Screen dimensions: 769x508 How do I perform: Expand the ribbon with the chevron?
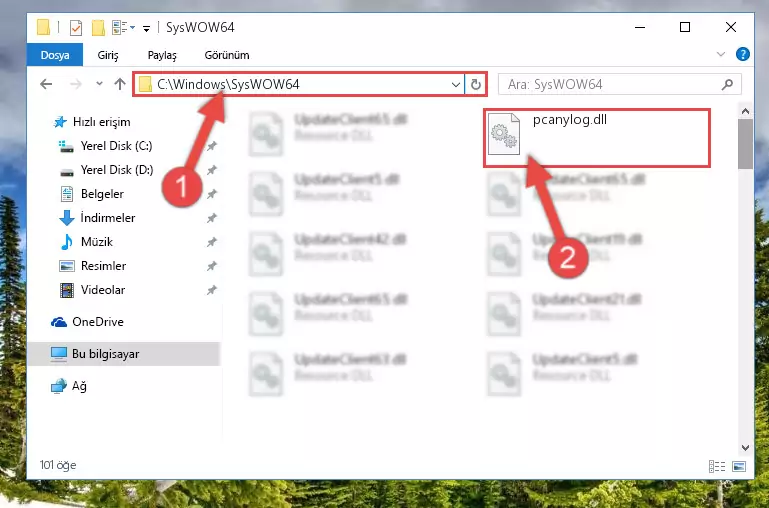(x=720, y=54)
